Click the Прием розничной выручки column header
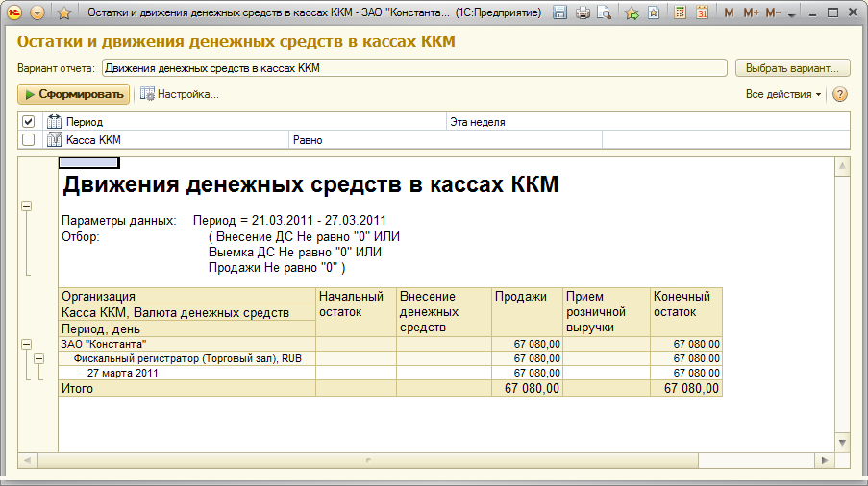Viewport: 868px width, 486px height. [607, 312]
